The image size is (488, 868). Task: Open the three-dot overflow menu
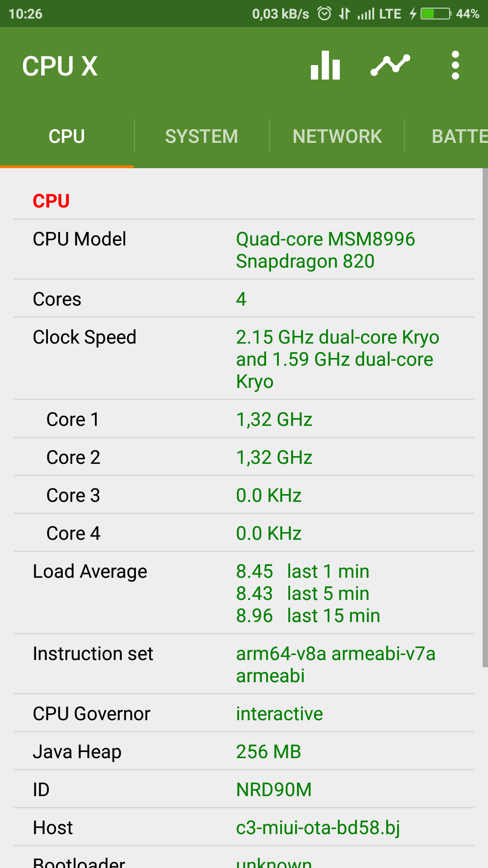pos(455,66)
